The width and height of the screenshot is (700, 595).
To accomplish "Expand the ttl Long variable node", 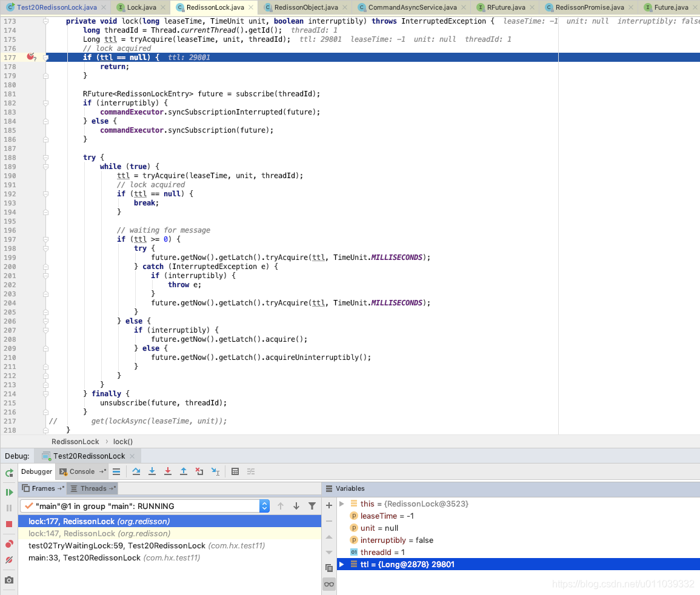I will tap(342, 564).
